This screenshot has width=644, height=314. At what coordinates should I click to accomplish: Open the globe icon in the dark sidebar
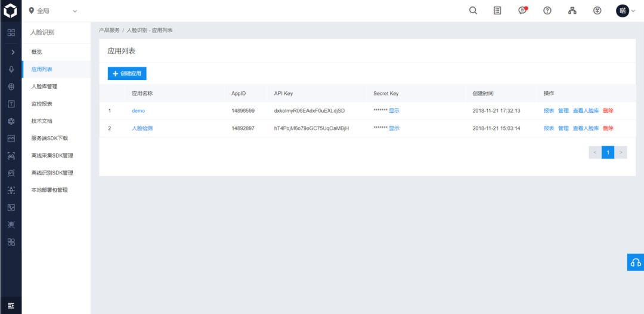[11, 87]
